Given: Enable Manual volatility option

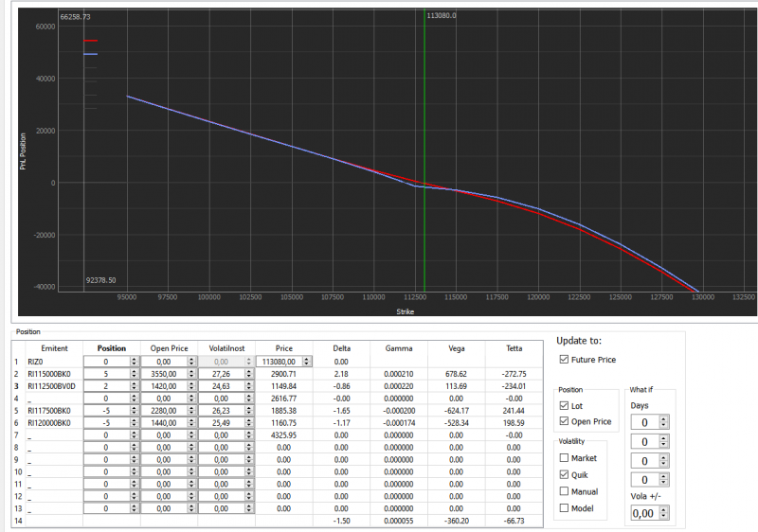Looking at the screenshot, I should pos(564,491).
